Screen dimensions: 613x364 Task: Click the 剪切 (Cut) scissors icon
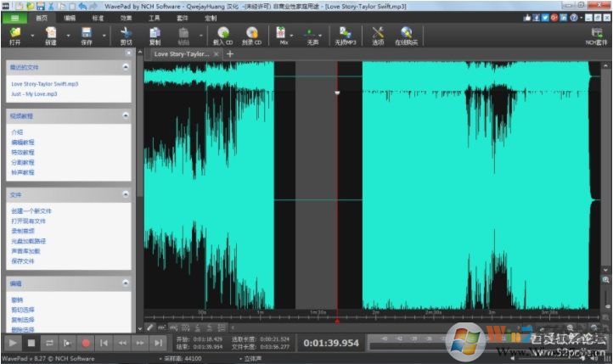[126, 33]
